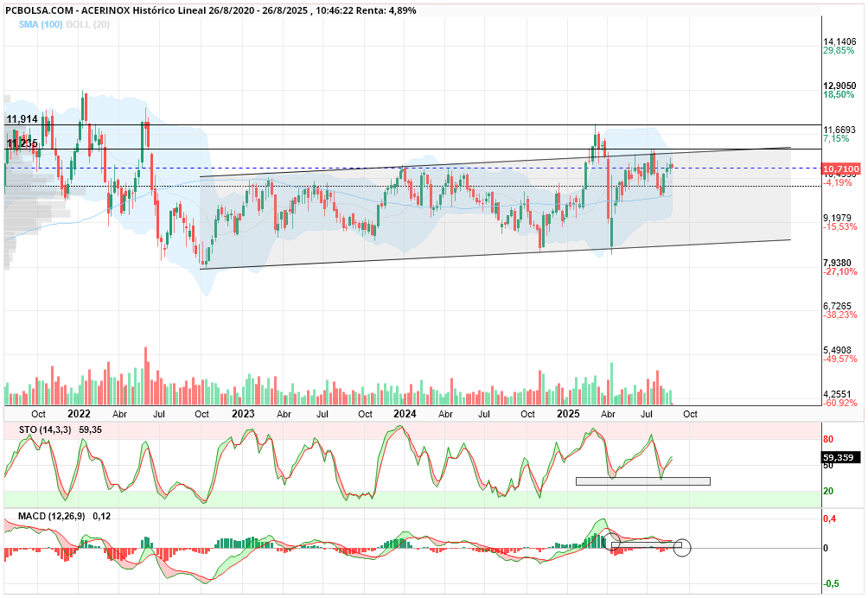Click the 5,4908 price axis value
Image resolution: width=868 pixels, height=598 pixels.
[837, 350]
